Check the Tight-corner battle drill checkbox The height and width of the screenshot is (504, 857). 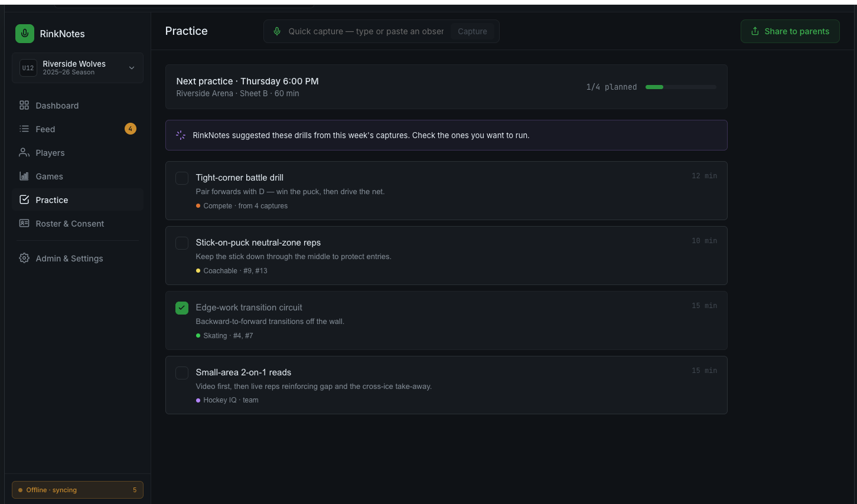[x=182, y=178]
